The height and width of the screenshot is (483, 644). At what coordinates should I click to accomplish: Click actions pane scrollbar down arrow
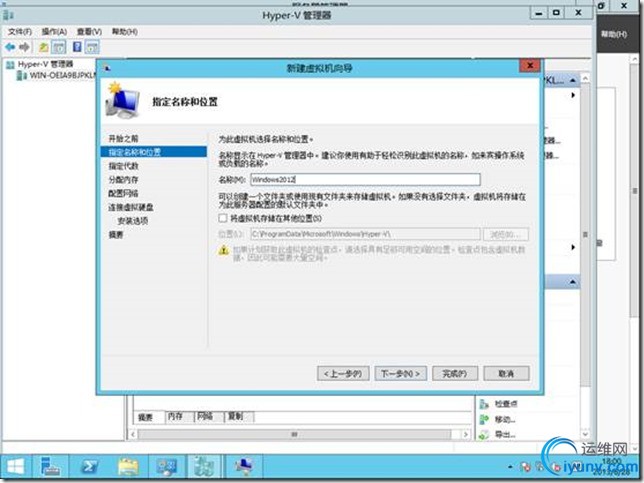click(x=585, y=433)
